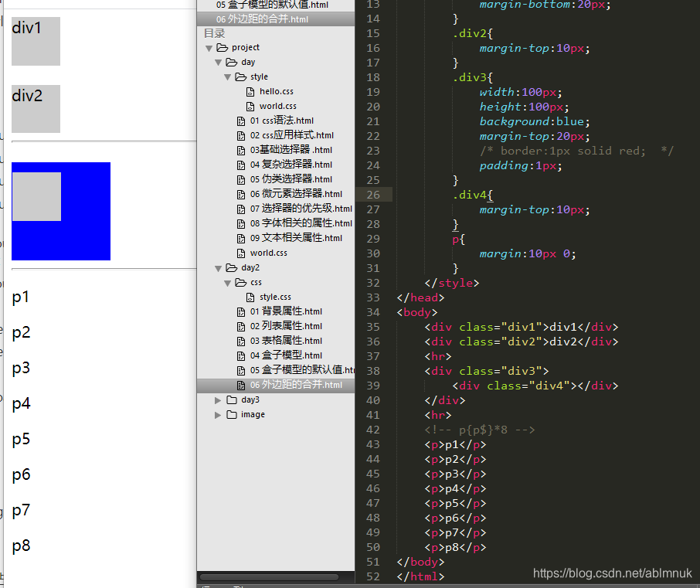Image resolution: width=700 pixels, height=588 pixels.
Task: Click file icon of 01 css语法.html
Action: click(x=241, y=121)
